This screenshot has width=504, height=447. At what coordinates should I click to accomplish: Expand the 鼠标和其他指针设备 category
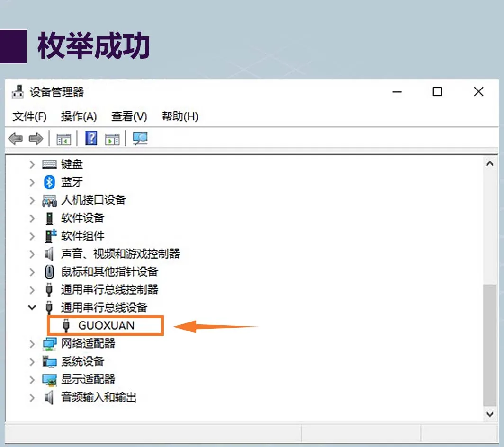(x=32, y=272)
